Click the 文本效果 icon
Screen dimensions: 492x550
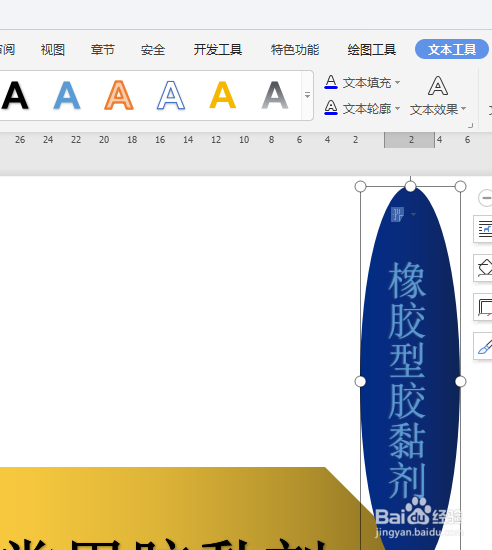438,86
